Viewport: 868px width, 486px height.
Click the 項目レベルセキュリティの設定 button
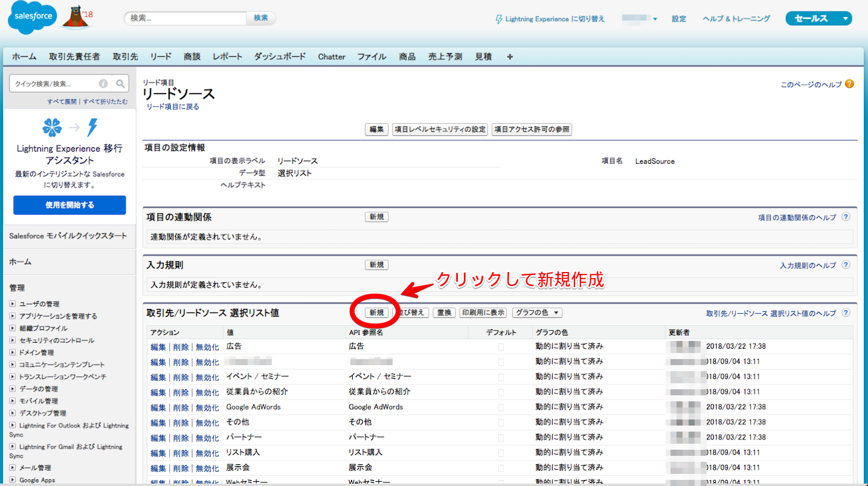440,129
